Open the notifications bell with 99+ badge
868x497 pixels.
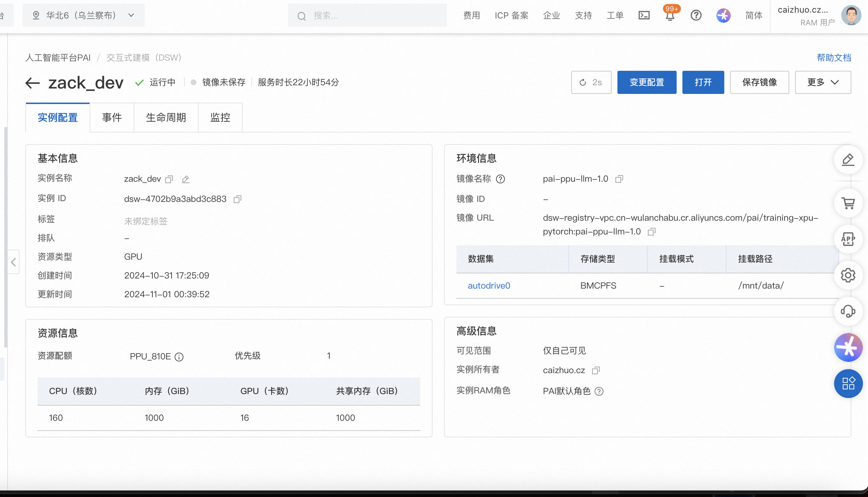(670, 16)
